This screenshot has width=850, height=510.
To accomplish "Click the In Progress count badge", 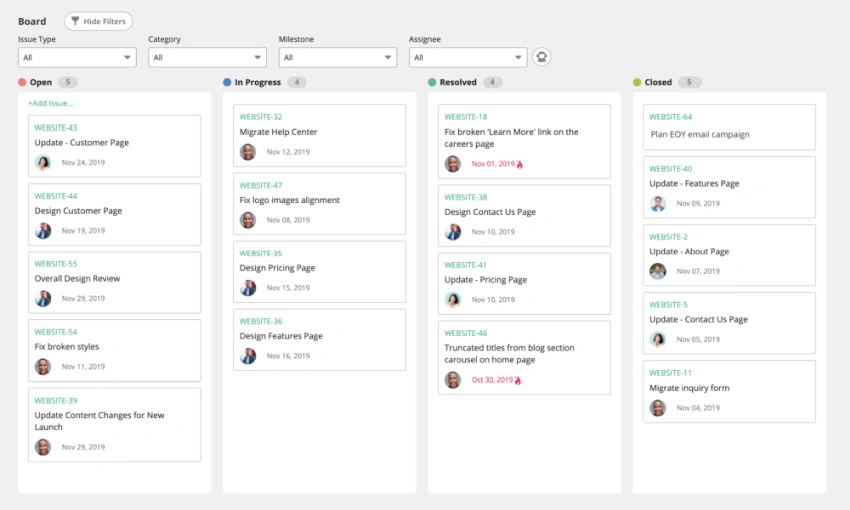I will 297,82.
